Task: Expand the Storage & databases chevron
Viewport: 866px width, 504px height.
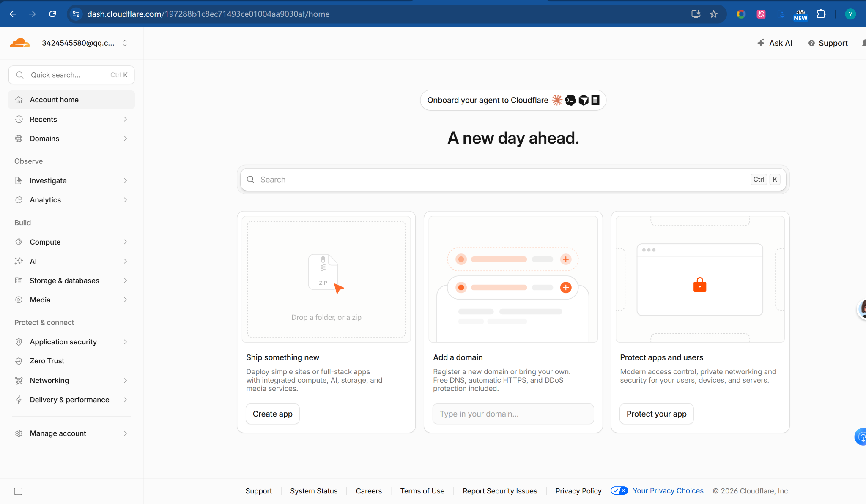Action: 125,281
